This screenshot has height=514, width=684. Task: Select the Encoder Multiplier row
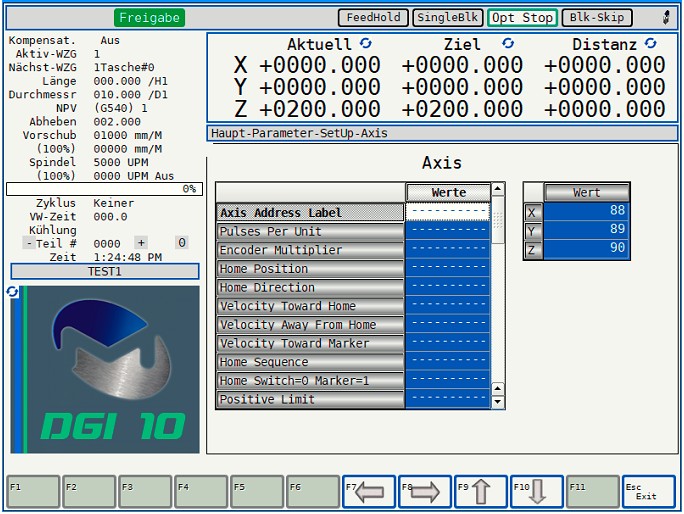point(310,250)
